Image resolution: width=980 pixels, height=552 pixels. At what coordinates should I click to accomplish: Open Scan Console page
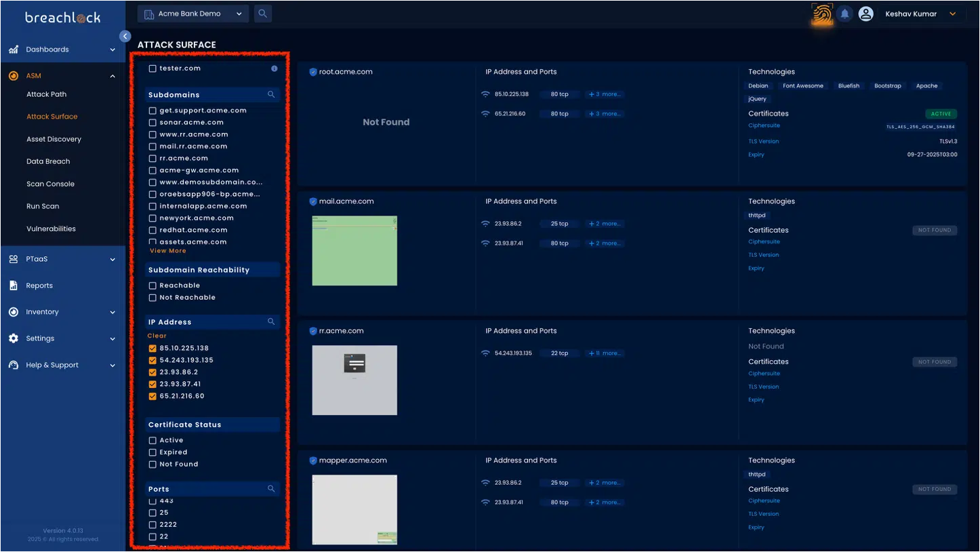[x=50, y=184]
